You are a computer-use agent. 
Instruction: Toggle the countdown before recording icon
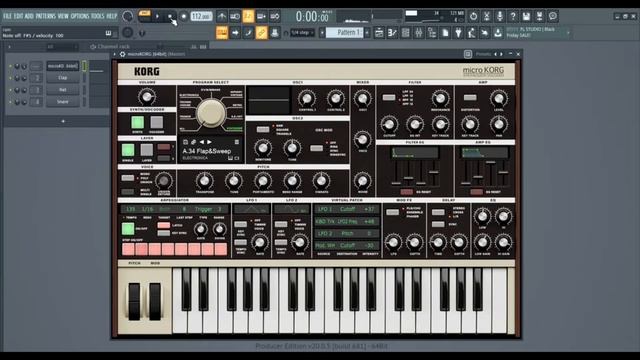pos(248,16)
